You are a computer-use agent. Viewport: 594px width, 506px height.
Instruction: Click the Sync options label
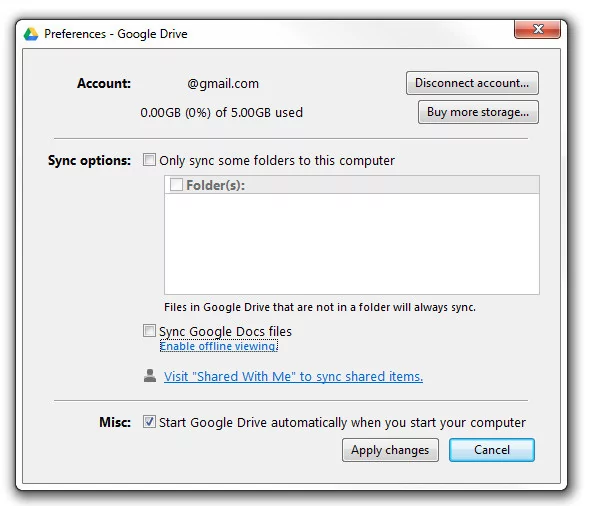tap(89, 161)
